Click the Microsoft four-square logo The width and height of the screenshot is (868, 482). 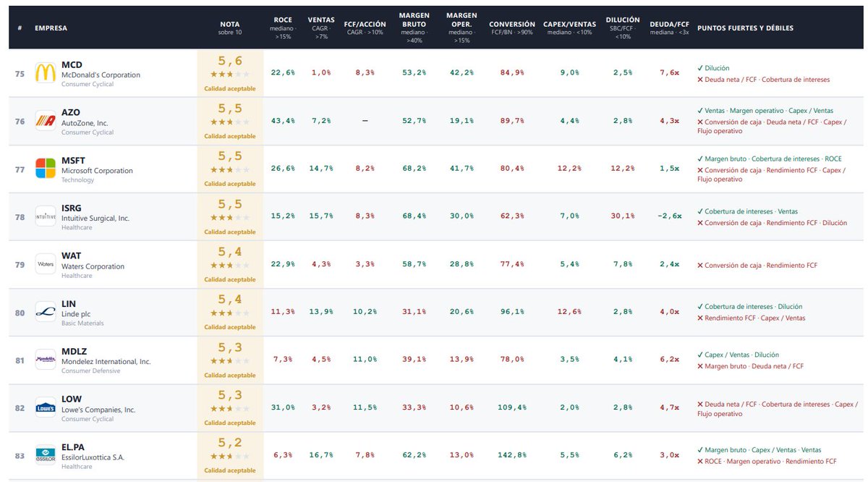point(46,168)
